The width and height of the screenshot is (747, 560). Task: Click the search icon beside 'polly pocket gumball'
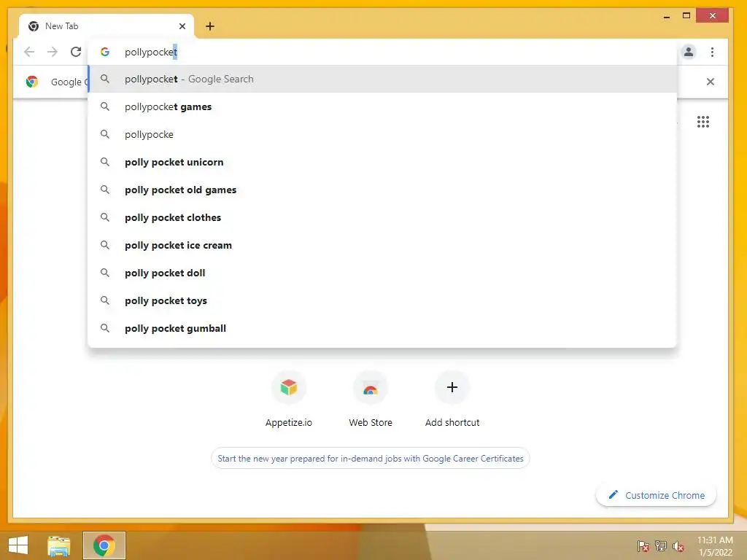pyautogui.click(x=105, y=328)
